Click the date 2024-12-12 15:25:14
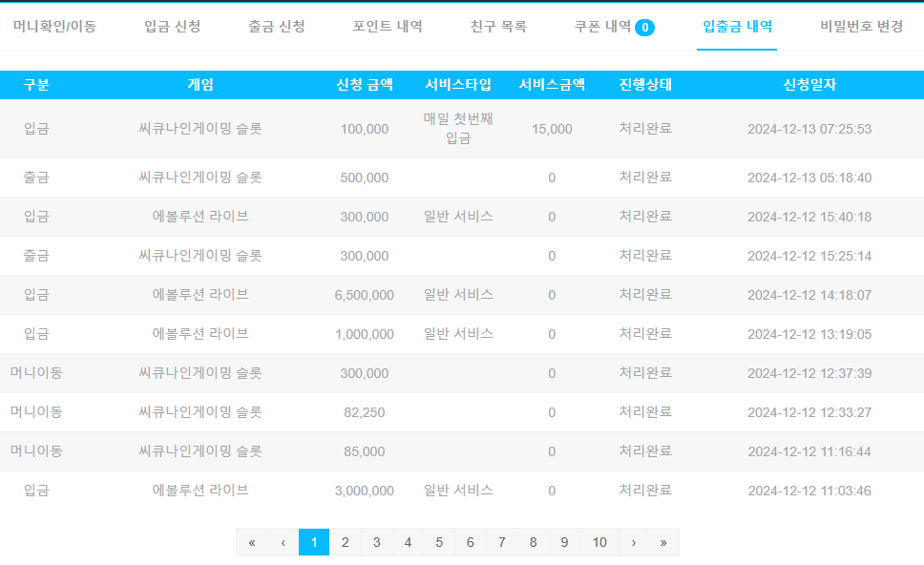The image size is (924, 565). tap(809, 257)
